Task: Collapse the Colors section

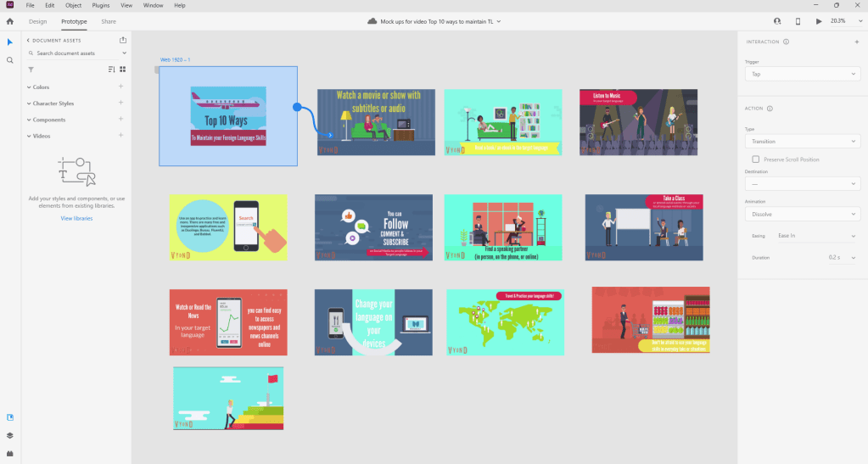Action: [x=28, y=87]
